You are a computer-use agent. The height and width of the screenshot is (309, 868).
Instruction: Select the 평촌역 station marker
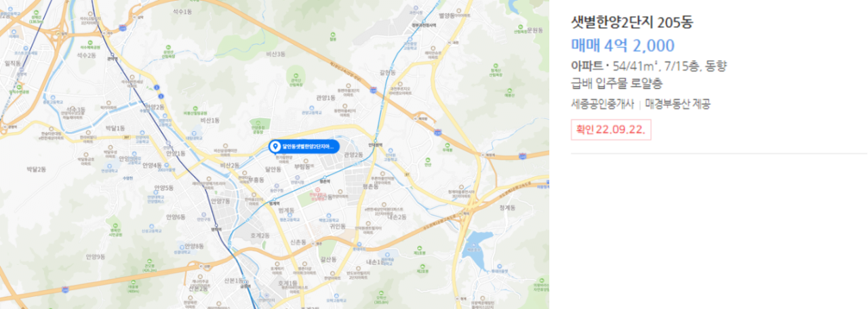pos(325,178)
